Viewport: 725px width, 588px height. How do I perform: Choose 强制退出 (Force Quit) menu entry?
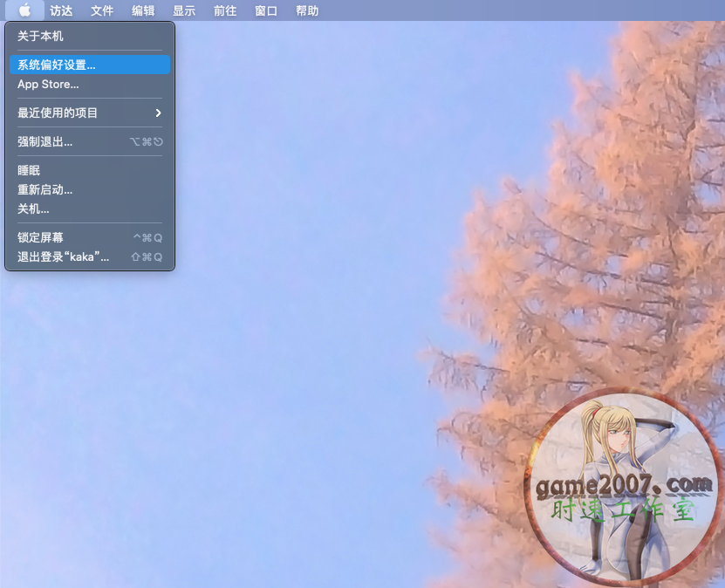pos(45,141)
